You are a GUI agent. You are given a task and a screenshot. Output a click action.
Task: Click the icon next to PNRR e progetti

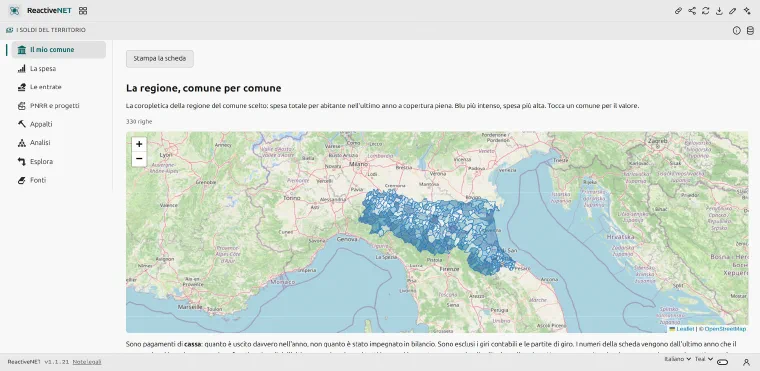point(21,106)
